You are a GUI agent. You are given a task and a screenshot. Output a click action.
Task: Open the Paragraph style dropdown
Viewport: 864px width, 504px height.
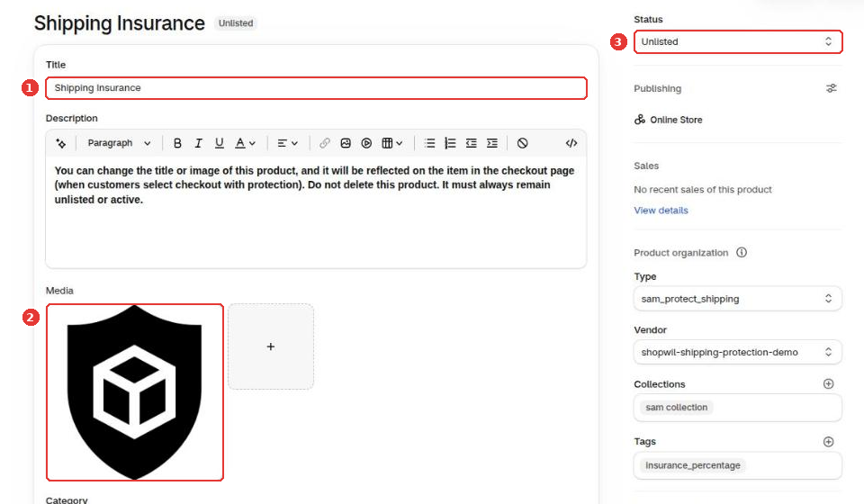(119, 143)
